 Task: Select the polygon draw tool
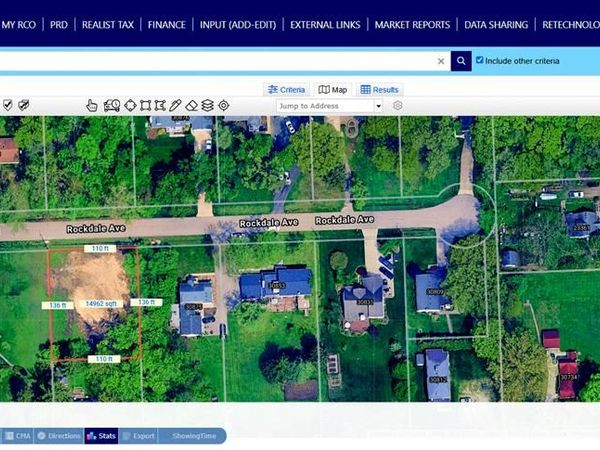tap(160, 105)
